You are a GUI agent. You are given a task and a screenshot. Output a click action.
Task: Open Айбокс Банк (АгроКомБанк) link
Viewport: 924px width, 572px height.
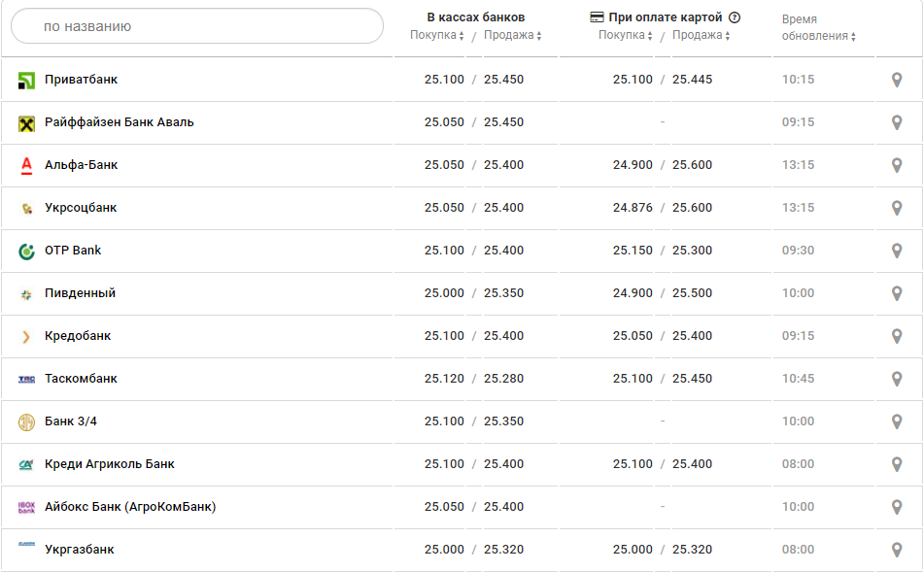tap(130, 507)
